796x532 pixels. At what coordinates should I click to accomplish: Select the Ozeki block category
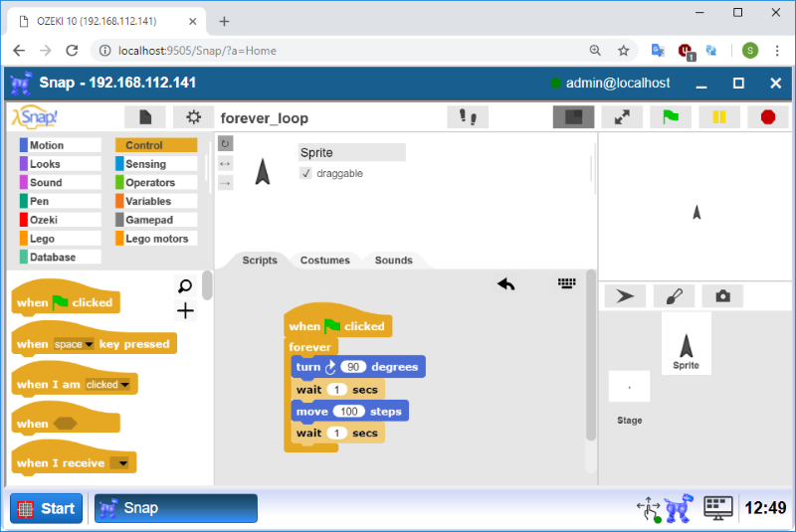point(60,220)
